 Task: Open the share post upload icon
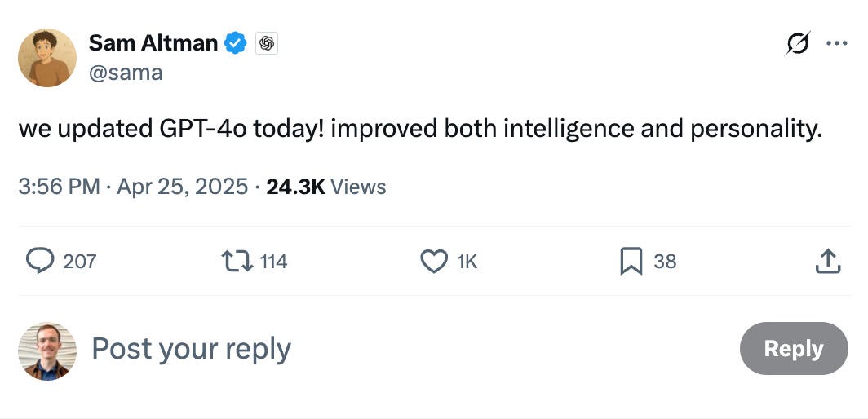point(828,261)
